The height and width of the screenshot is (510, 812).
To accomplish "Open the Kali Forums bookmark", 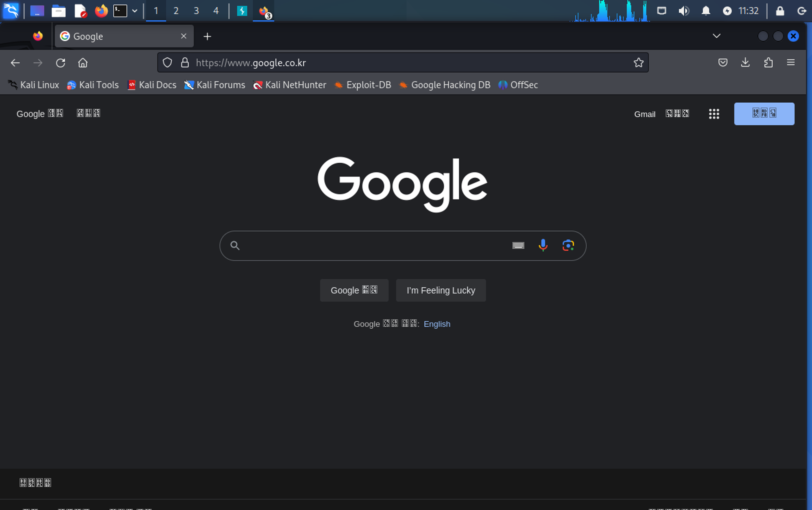I will coord(215,85).
